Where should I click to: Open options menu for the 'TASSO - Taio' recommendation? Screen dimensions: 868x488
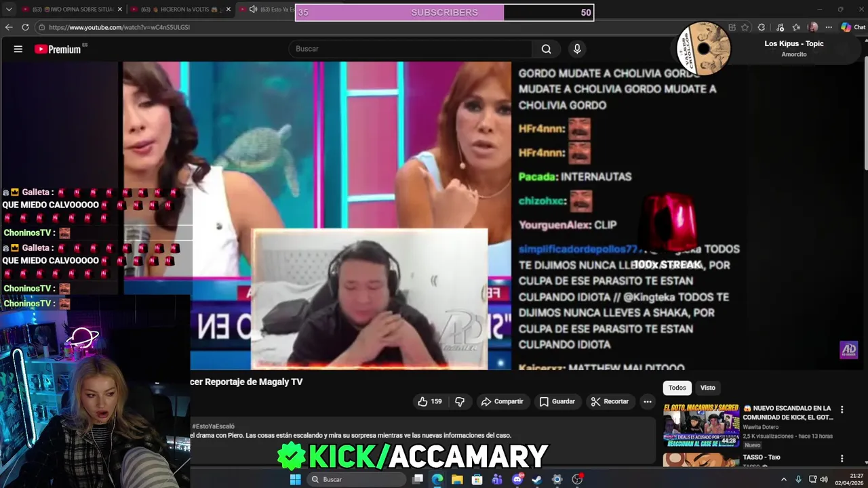pyautogui.click(x=842, y=458)
